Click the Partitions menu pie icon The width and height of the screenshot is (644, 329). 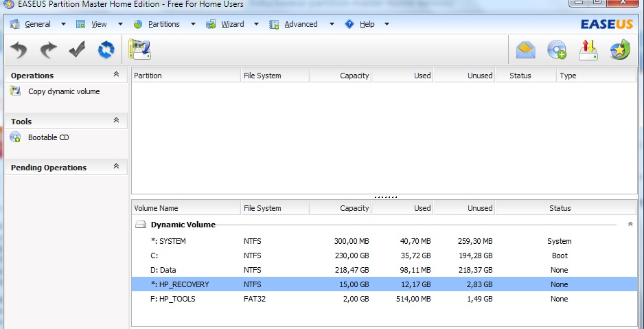point(138,24)
